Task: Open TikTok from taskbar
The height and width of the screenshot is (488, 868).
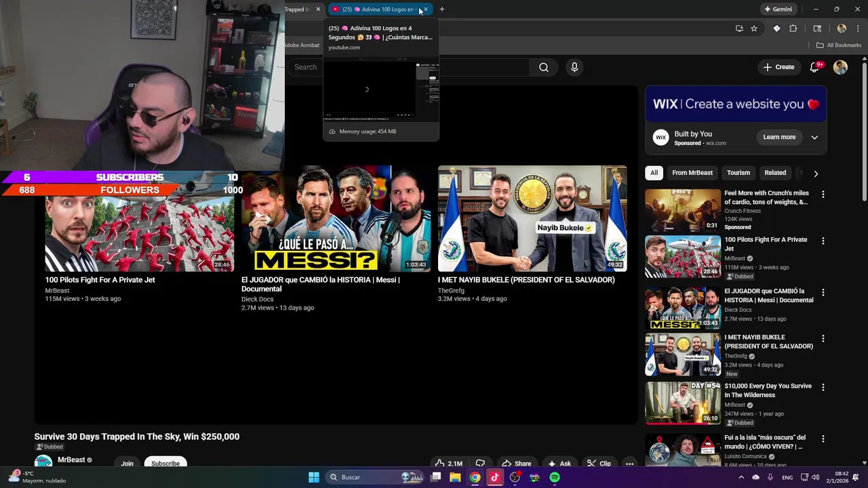Action: point(495,477)
